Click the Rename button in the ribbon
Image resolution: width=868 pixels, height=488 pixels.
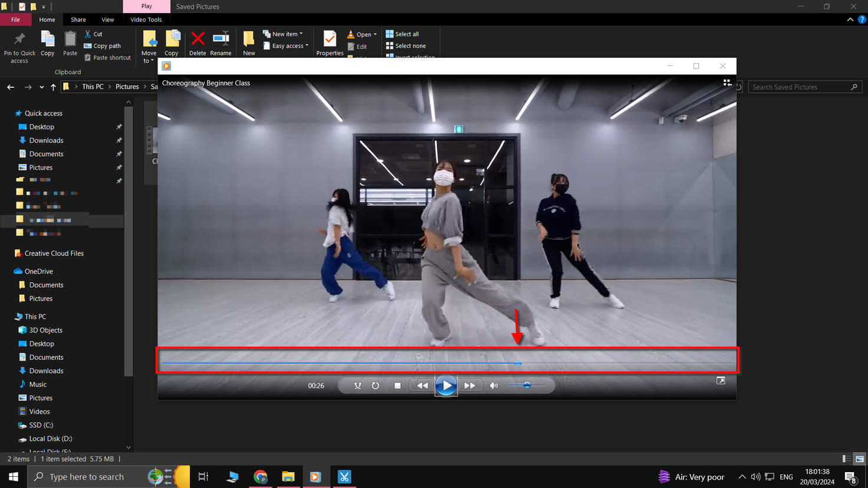tap(221, 44)
